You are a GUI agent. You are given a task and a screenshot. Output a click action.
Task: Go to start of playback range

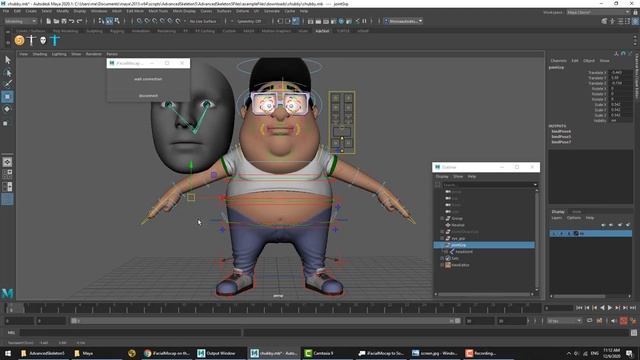point(579,308)
